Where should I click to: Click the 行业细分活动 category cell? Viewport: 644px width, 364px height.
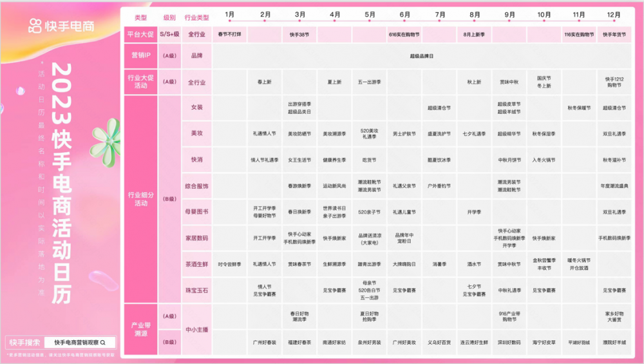click(140, 199)
